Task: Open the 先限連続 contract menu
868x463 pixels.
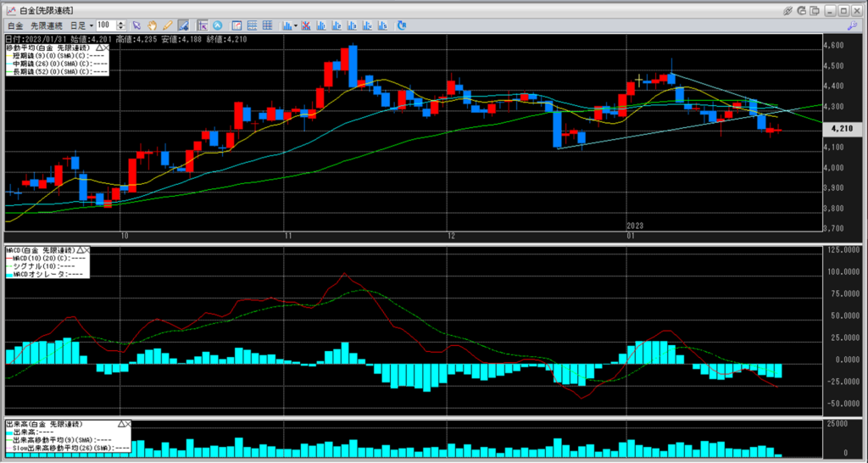Action: 47,25
